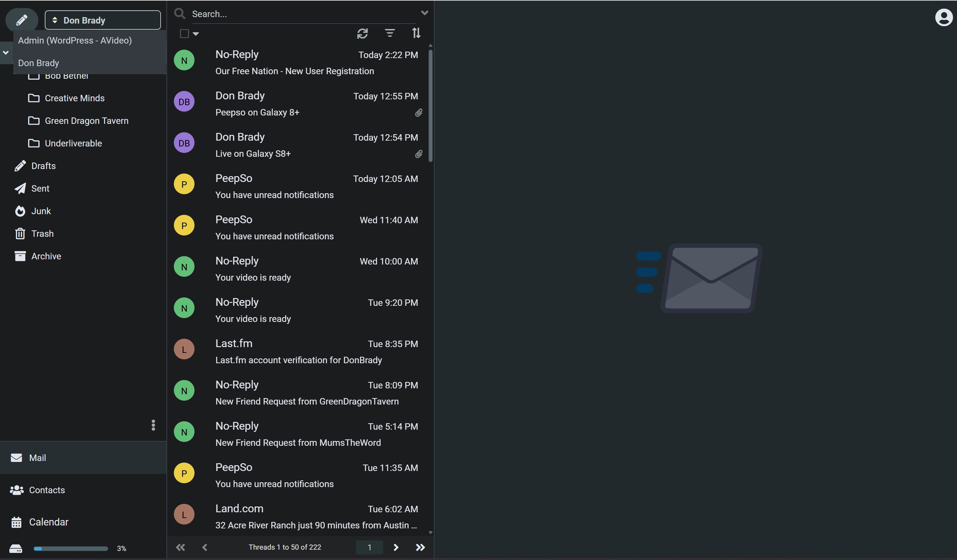This screenshot has width=957, height=560.
Task: Click the compose new message pencil icon
Action: point(22,20)
